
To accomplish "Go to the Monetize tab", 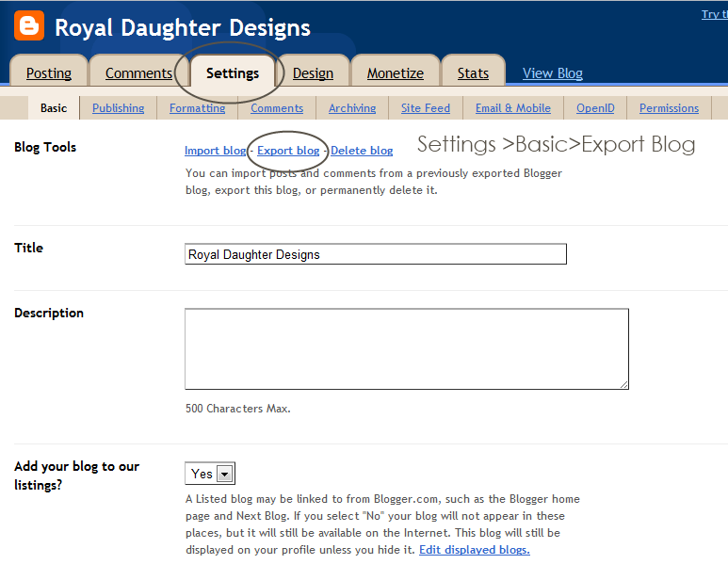I will pyautogui.click(x=395, y=73).
